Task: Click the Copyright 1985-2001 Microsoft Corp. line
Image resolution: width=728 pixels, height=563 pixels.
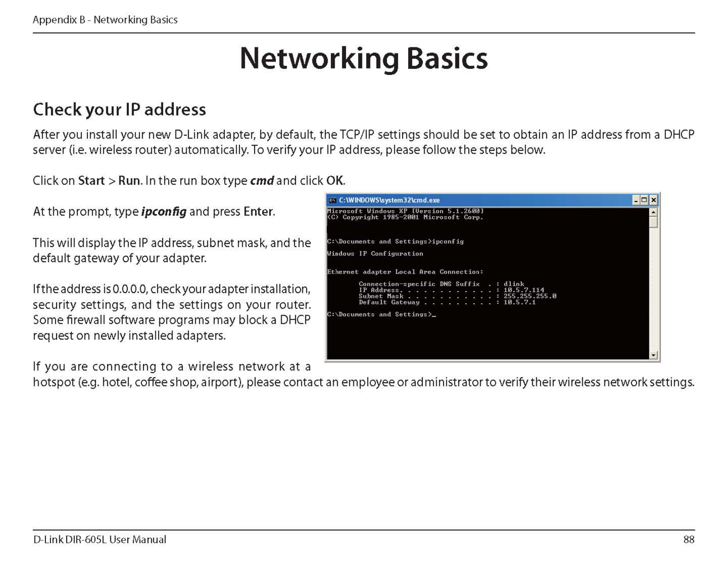Action: pyautogui.click(x=405, y=217)
